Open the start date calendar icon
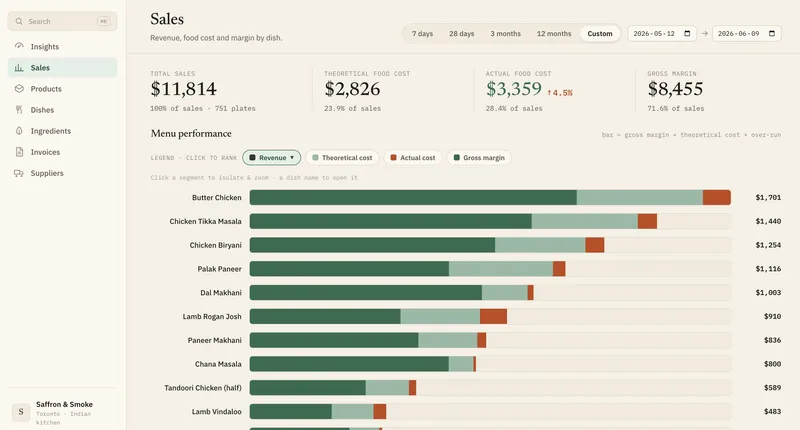Viewport: 800px width, 430px height. [x=687, y=34]
